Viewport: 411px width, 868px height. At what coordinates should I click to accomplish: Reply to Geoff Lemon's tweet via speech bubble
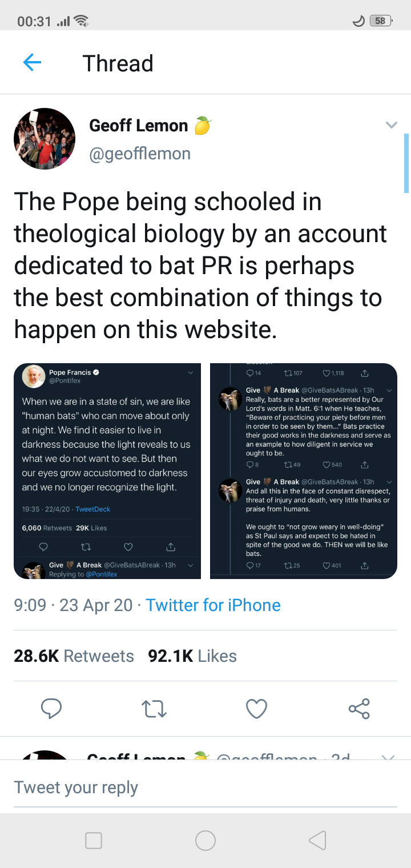(x=51, y=709)
